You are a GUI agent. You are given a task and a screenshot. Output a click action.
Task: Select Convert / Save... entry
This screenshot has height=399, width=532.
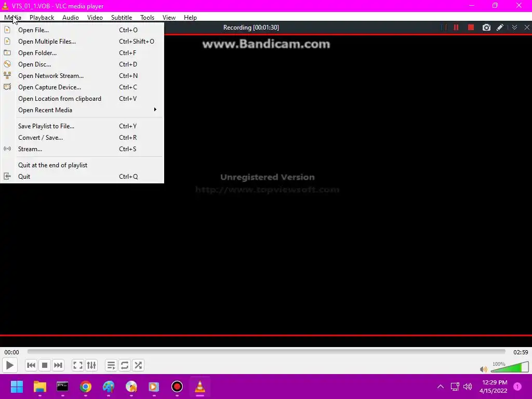(x=82, y=138)
